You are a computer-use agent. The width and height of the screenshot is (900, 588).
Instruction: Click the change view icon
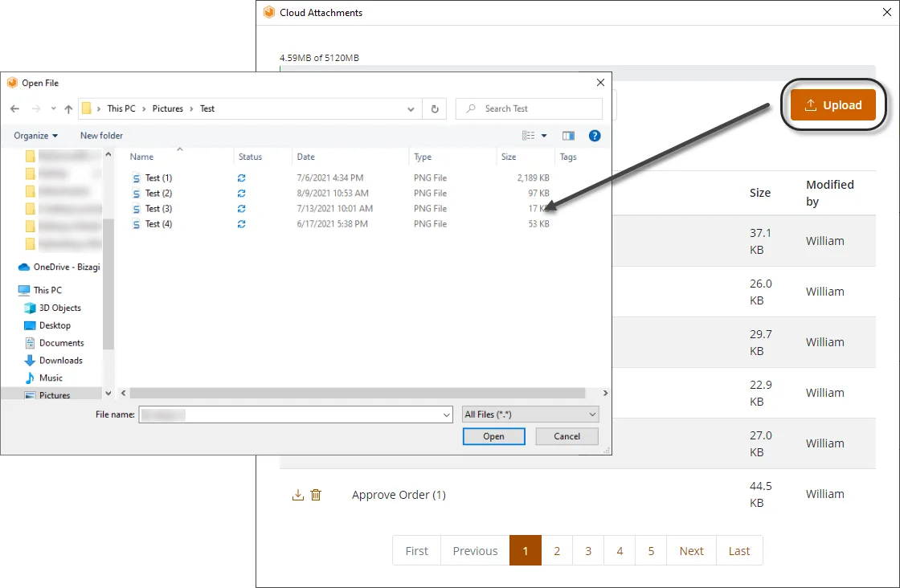coord(528,136)
